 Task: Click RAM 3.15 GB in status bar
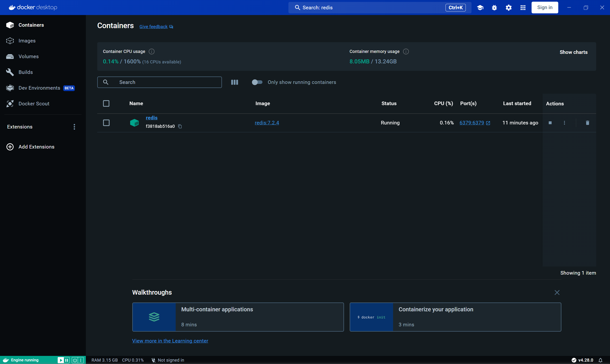point(104,360)
